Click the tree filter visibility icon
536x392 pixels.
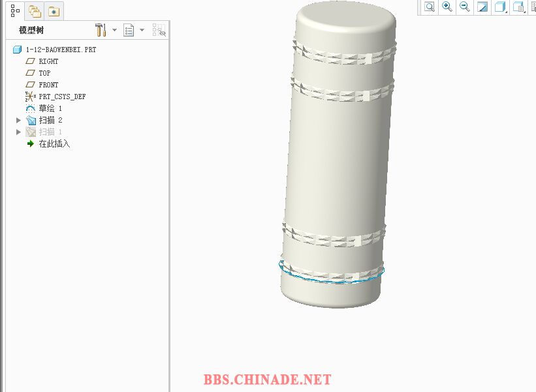159,30
